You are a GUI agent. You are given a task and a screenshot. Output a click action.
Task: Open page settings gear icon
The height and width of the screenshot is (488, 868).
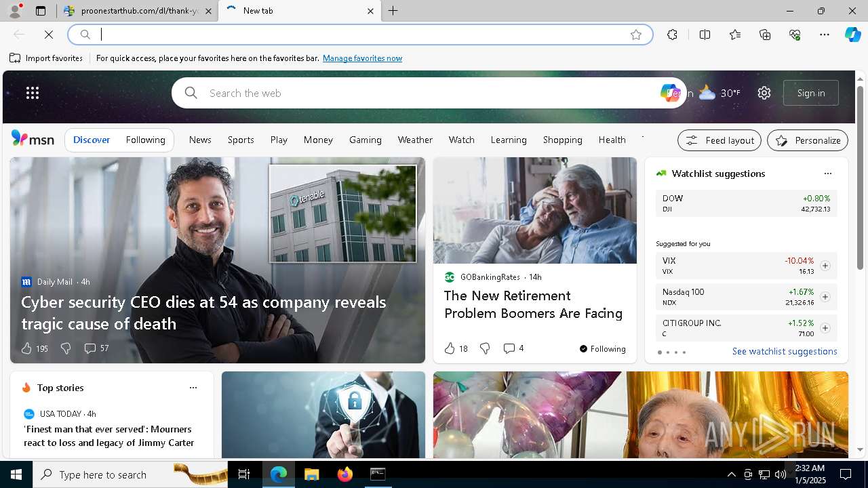764,93
